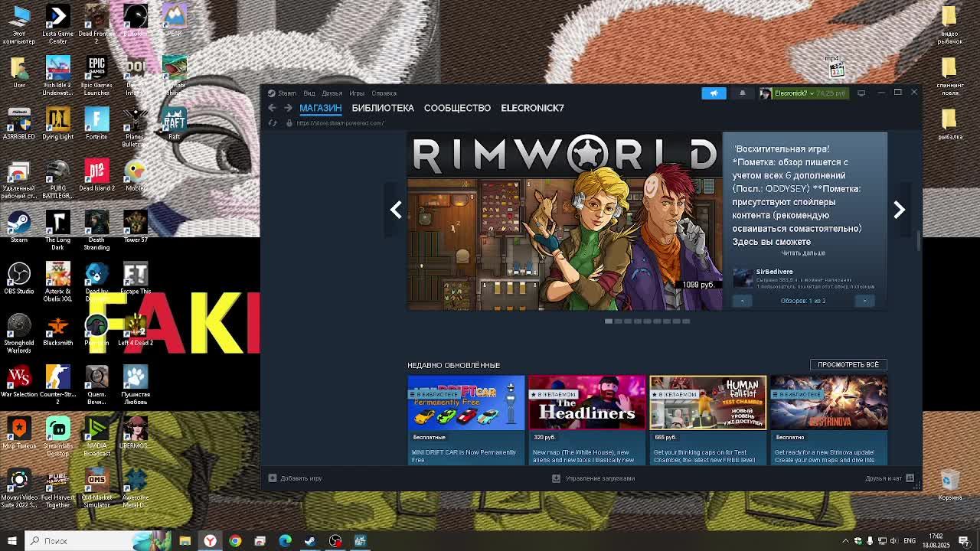Open the Друзья menu
Screen dimensions: 980x551
332,93
